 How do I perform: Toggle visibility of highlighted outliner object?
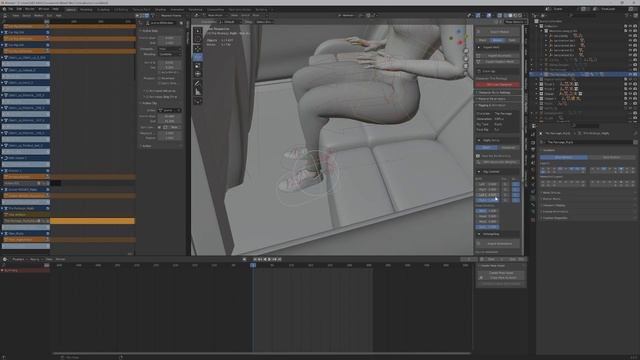pyautogui.click(x=630, y=75)
